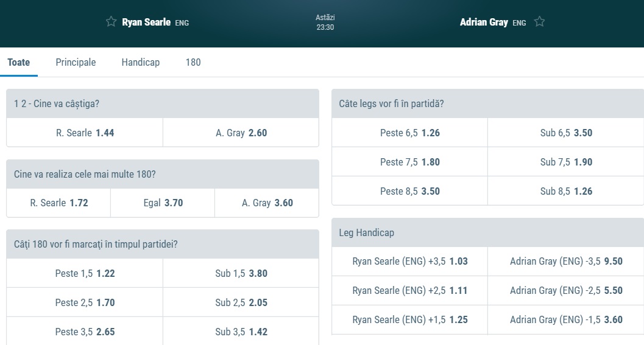
Task: Pick A. Gray to win at 2.60
Action: [241, 133]
